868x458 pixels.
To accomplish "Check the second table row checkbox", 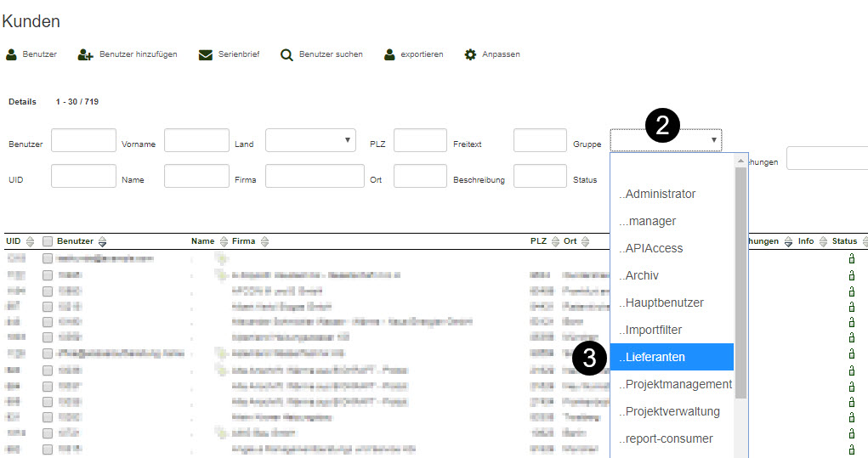I will [48, 275].
